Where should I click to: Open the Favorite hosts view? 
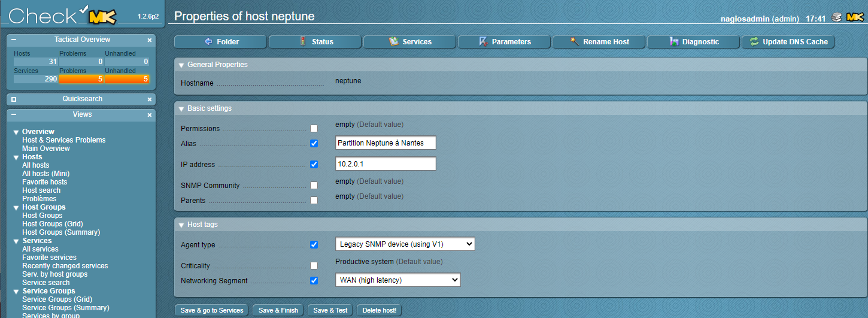(x=45, y=182)
